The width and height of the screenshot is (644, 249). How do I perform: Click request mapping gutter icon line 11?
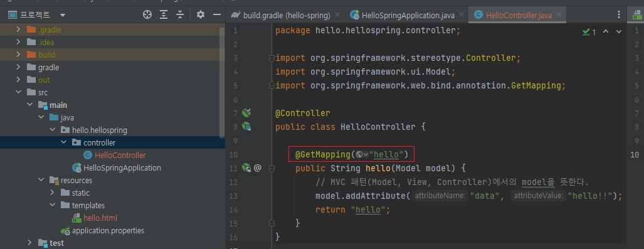click(246, 167)
